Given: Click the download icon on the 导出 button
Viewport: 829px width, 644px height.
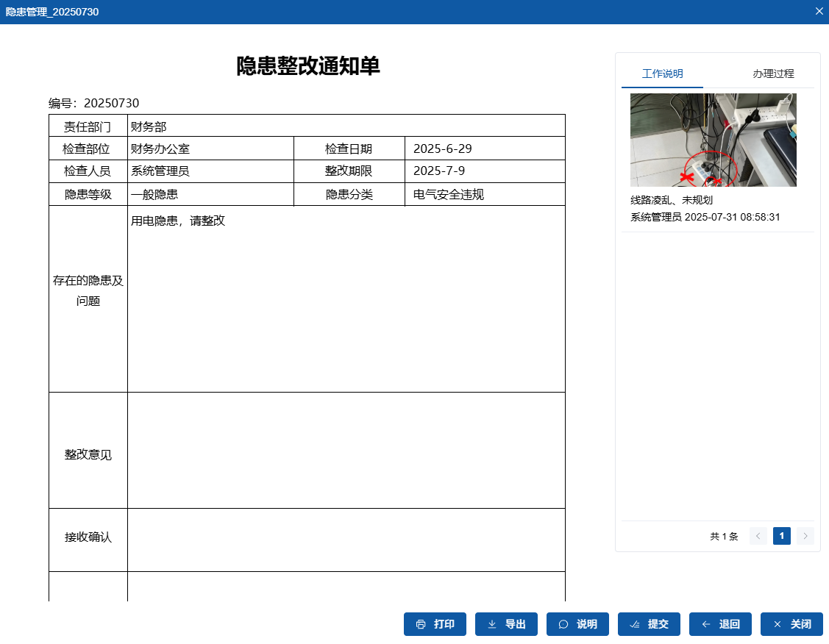Looking at the screenshot, I should tap(492, 624).
